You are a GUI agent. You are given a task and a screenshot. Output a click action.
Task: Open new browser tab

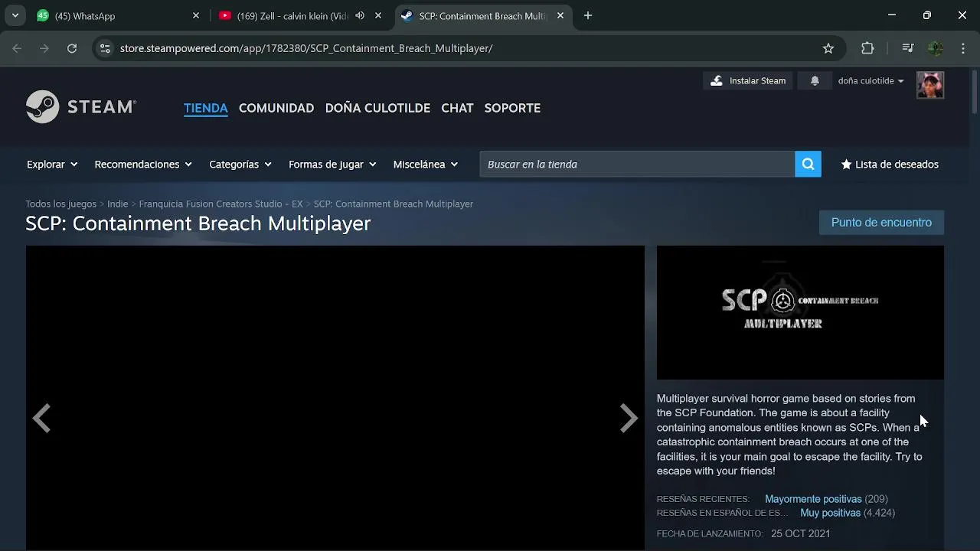tap(587, 15)
